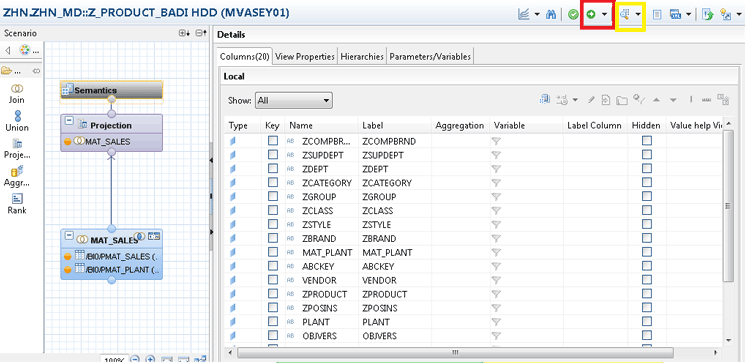This screenshot has height=363, width=745.
Task: Tick Key checkbox for ZBRAND row
Action: pos(273,238)
